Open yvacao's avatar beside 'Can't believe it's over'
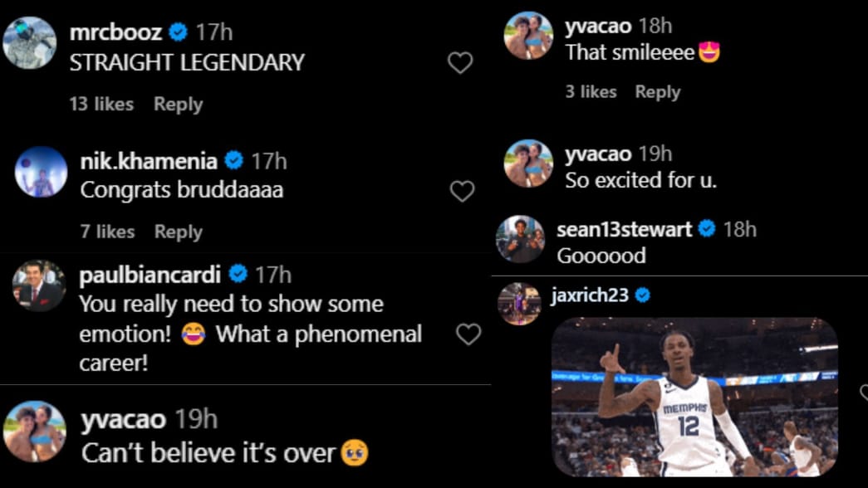Screen dimensions: 868x488 coord(34,432)
